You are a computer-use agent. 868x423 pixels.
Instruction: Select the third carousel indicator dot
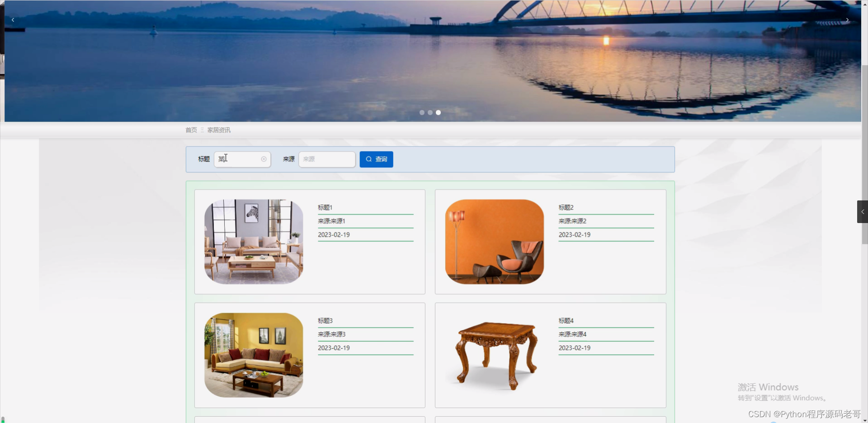coord(438,113)
